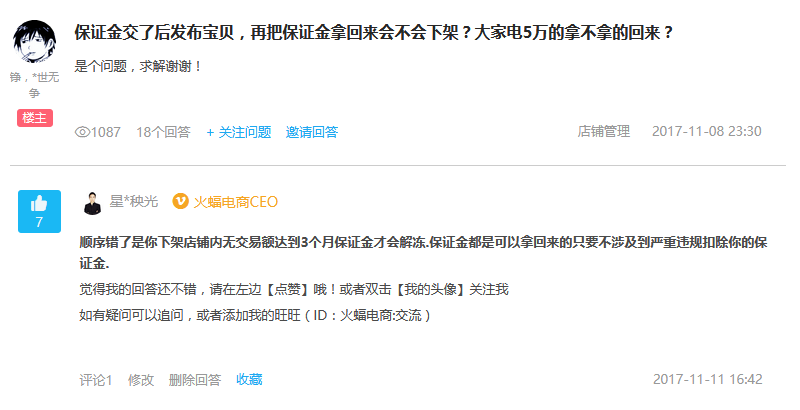Viewport: 800px width, 410px height.
Task: Follow the question via 关注问题
Action: click(239, 132)
